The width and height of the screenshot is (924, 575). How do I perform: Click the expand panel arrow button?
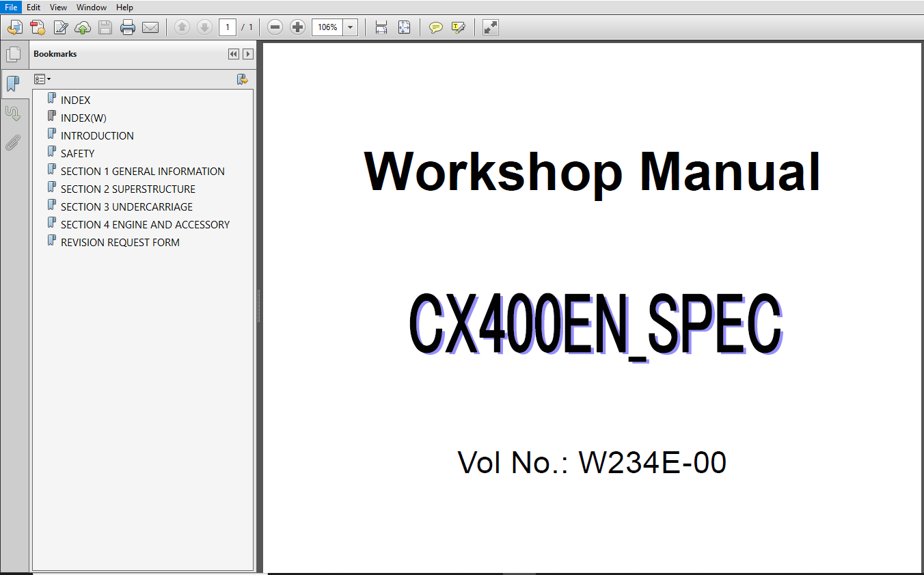coord(248,54)
